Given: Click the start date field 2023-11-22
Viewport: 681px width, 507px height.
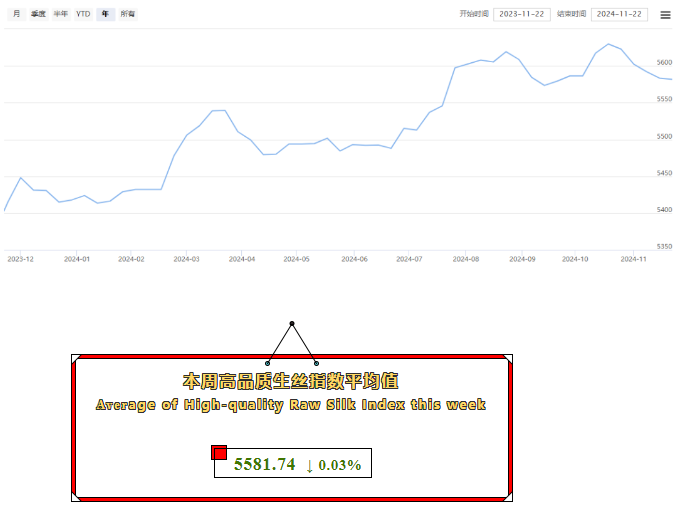Looking at the screenshot, I should click(522, 14).
